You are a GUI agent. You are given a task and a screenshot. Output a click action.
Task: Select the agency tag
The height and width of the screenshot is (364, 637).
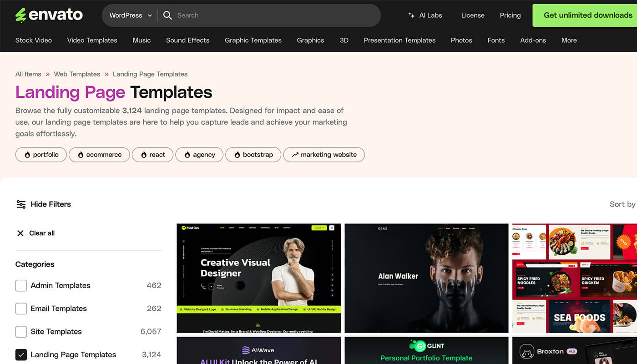click(x=199, y=155)
